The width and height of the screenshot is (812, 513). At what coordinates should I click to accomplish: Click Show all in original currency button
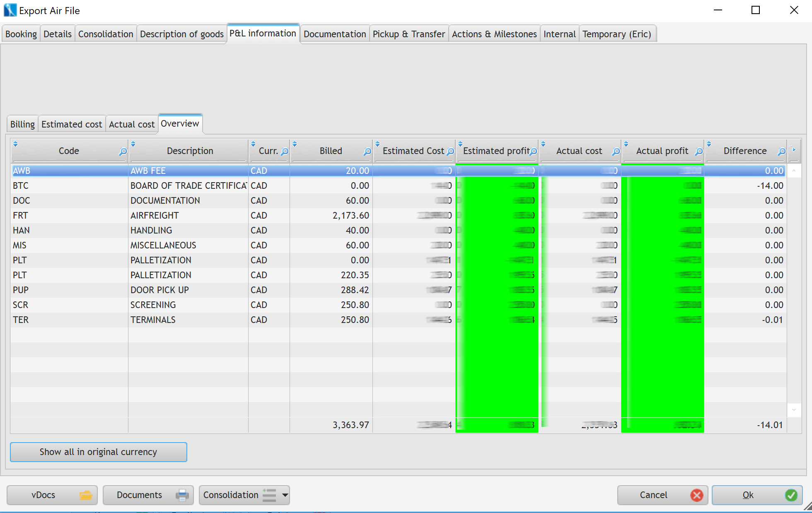coord(98,452)
